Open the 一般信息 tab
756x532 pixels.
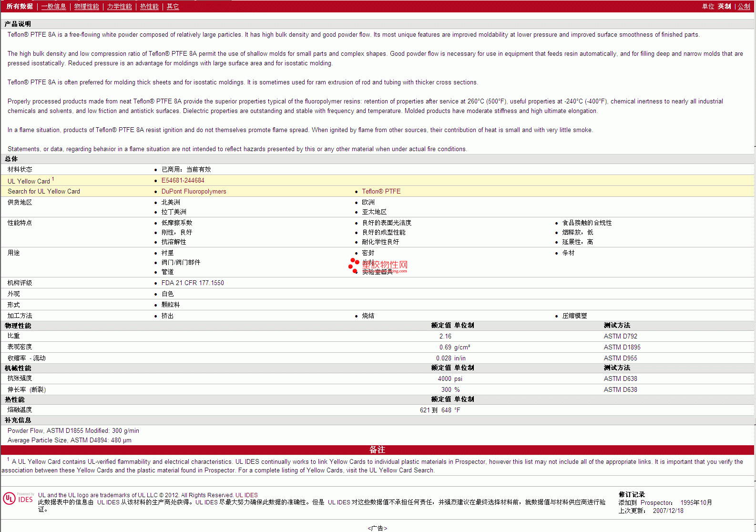click(x=54, y=7)
